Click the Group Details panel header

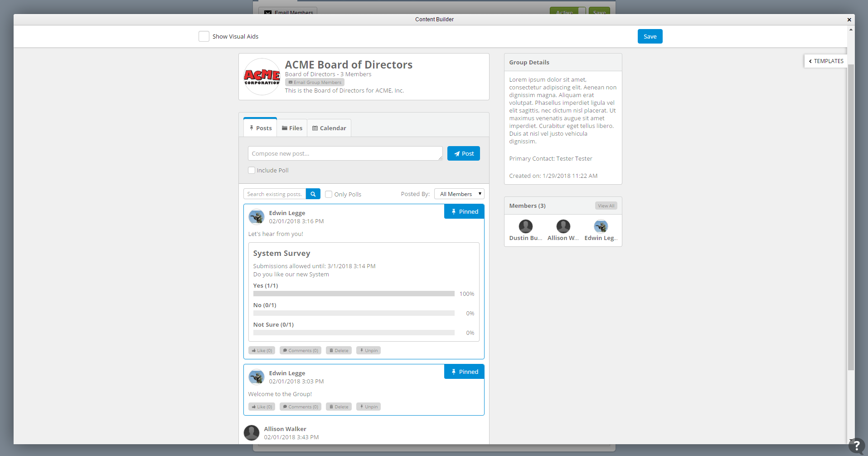click(x=563, y=62)
